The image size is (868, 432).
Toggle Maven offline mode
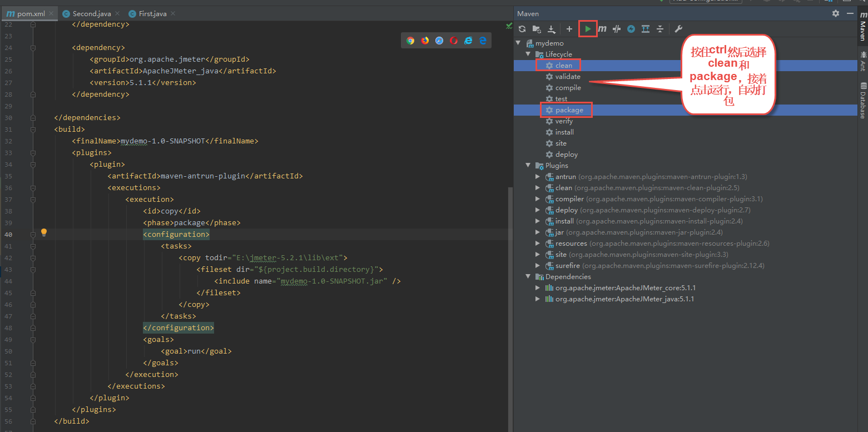(617, 29)
